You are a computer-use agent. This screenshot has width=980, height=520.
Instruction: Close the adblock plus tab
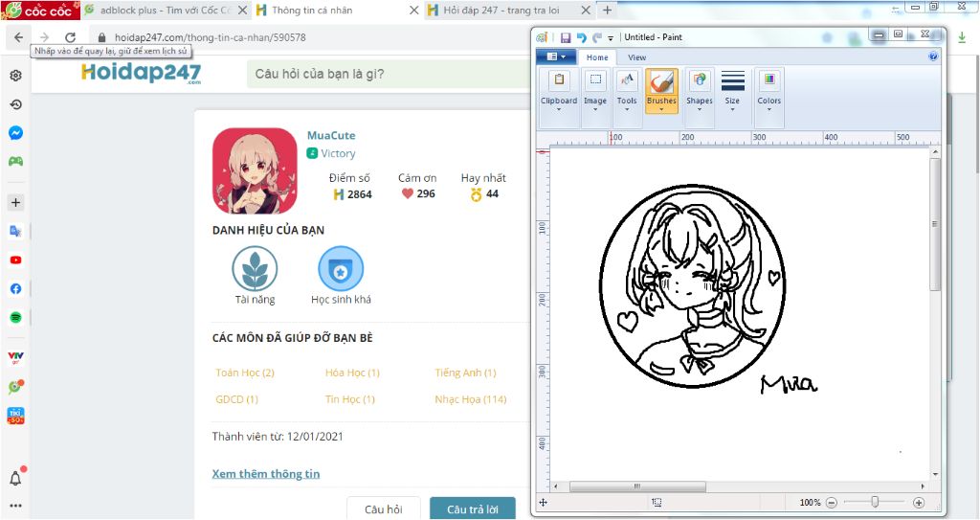(x=242, y=11)
